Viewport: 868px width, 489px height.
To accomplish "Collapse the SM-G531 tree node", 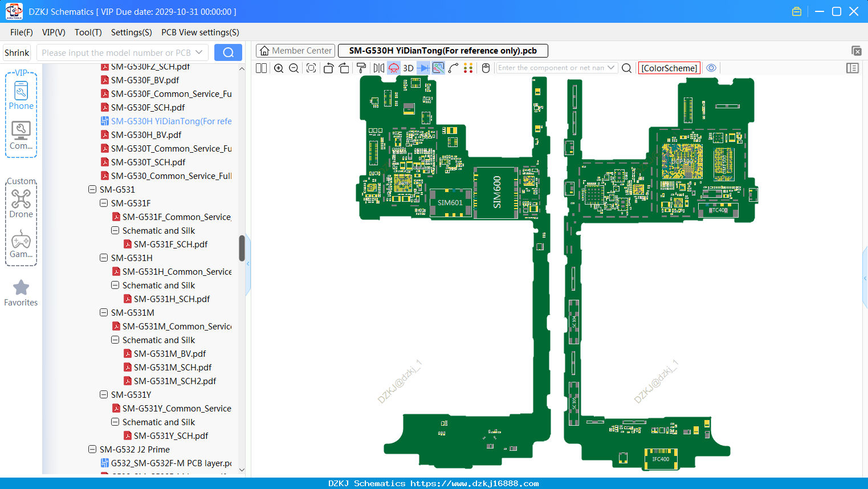I will [x=92, y=189].
